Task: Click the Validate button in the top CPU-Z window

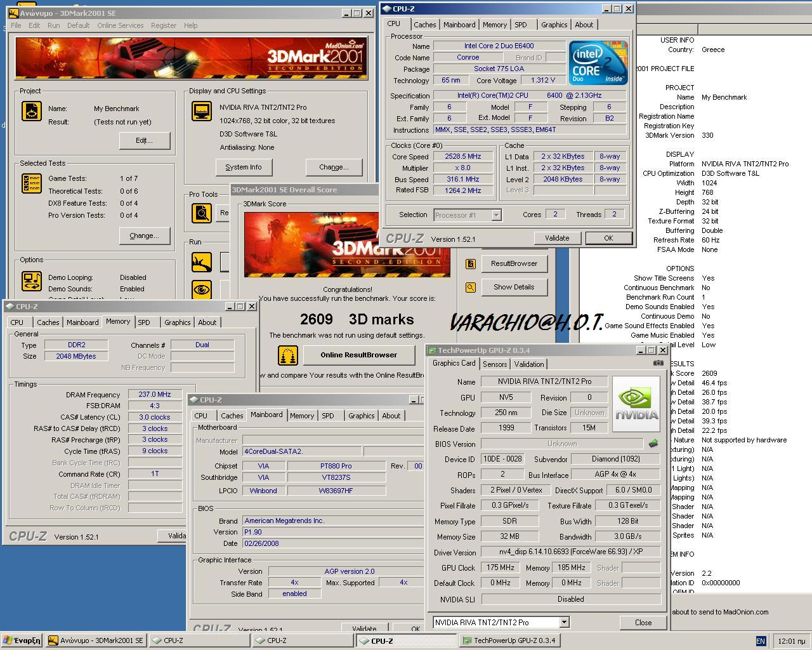Action: (557, 238)
